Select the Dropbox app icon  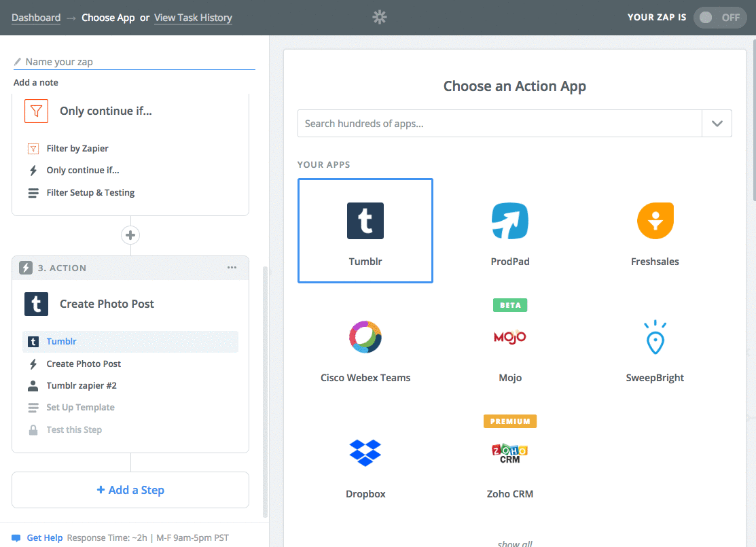coord(365,453)
